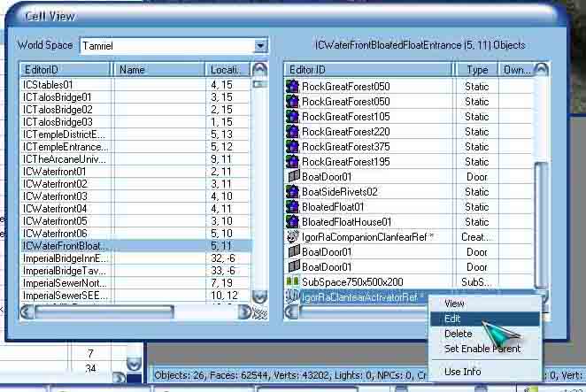Click object list horizontal scroll left arrow
This screenshot has height=392, width=586.
click(291, 312)
